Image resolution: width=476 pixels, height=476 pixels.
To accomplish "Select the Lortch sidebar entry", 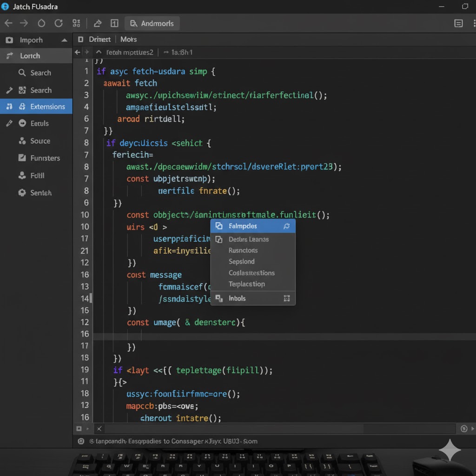I will click(30, 56).
